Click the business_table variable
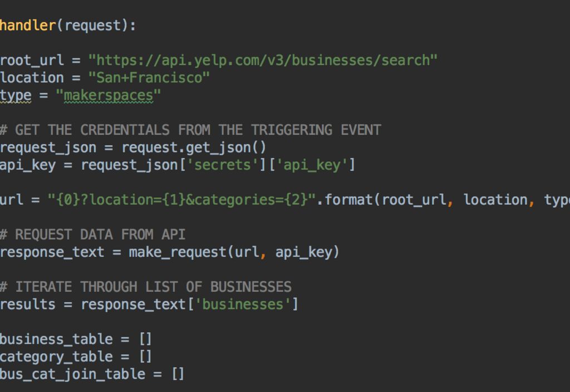 click(56, 339)
